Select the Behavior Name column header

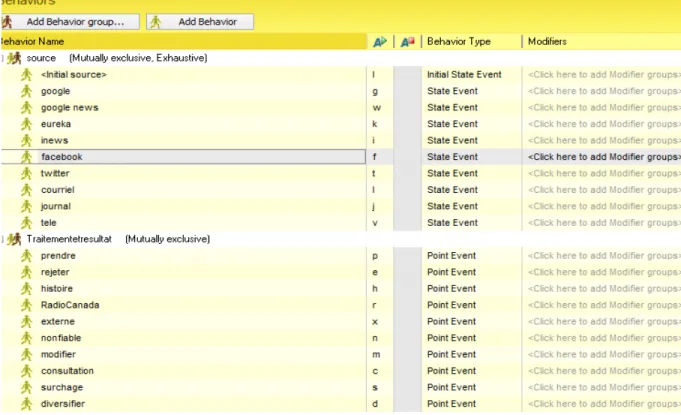click(183, 42)
